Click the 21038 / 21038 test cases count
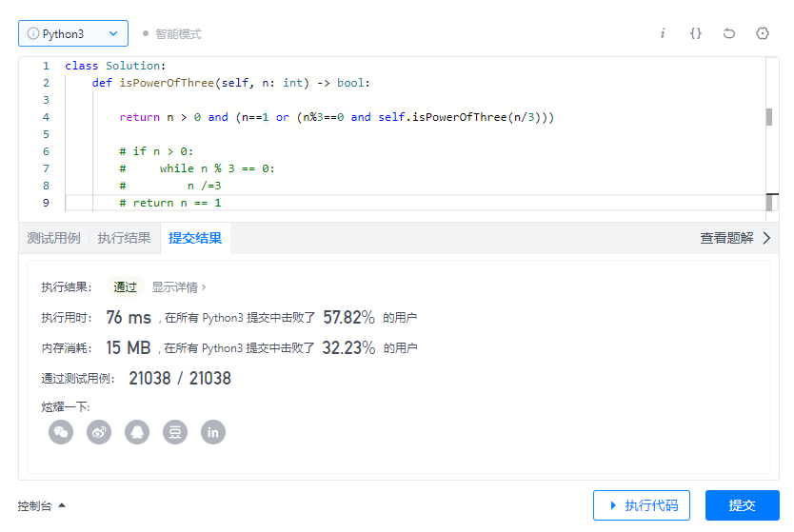This screenshot has height=532, width=794. click(180, 378)
